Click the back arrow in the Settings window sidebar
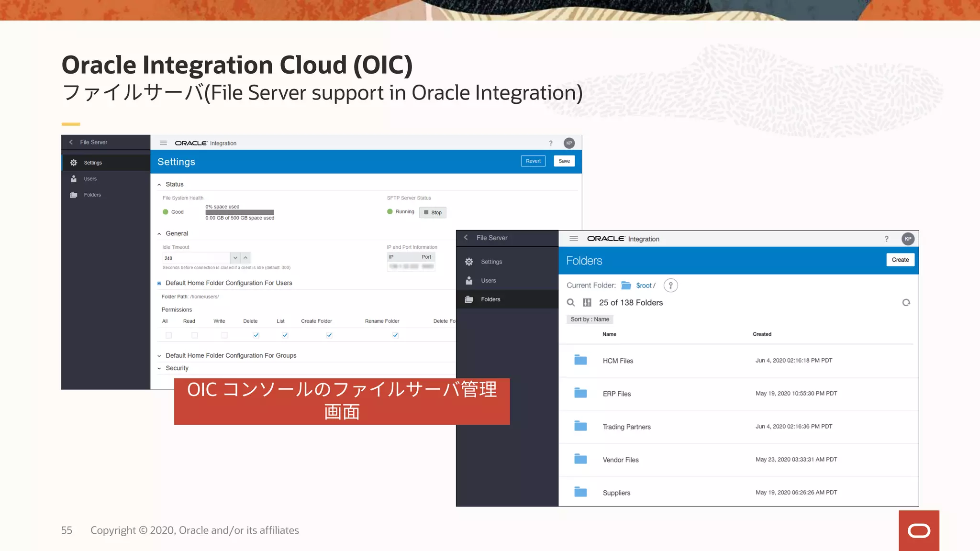 [x=71, y=142]
